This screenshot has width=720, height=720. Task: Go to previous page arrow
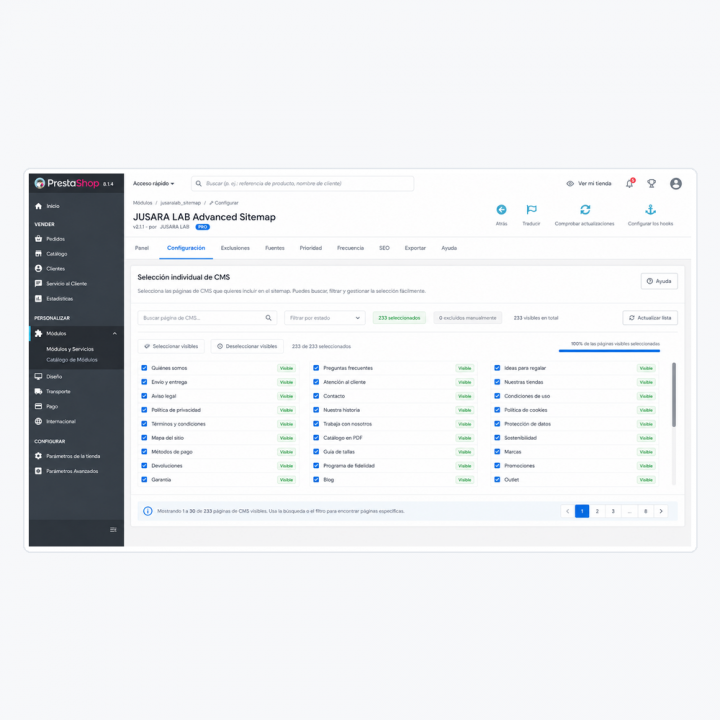[x=568, y=511]
